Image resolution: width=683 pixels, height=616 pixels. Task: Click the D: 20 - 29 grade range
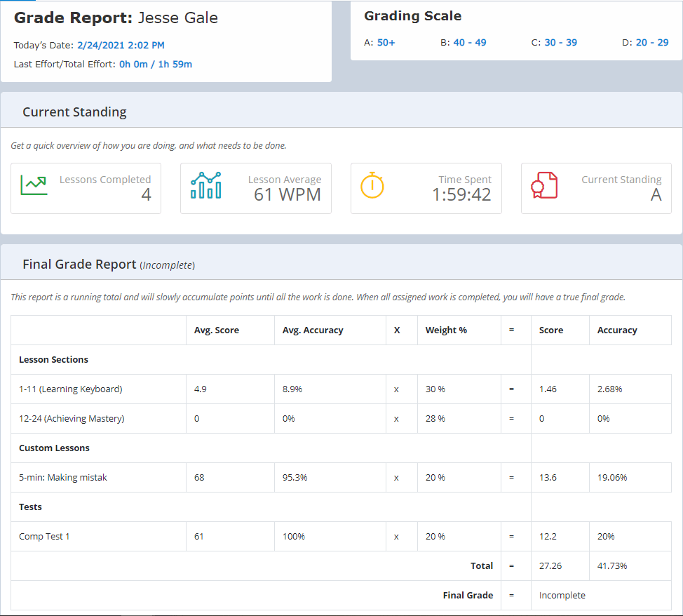[652, 43]
